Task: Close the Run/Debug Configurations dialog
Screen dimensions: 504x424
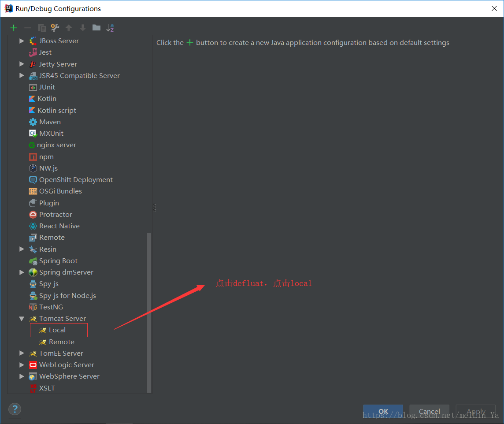Action: click(x=494, y=8)
